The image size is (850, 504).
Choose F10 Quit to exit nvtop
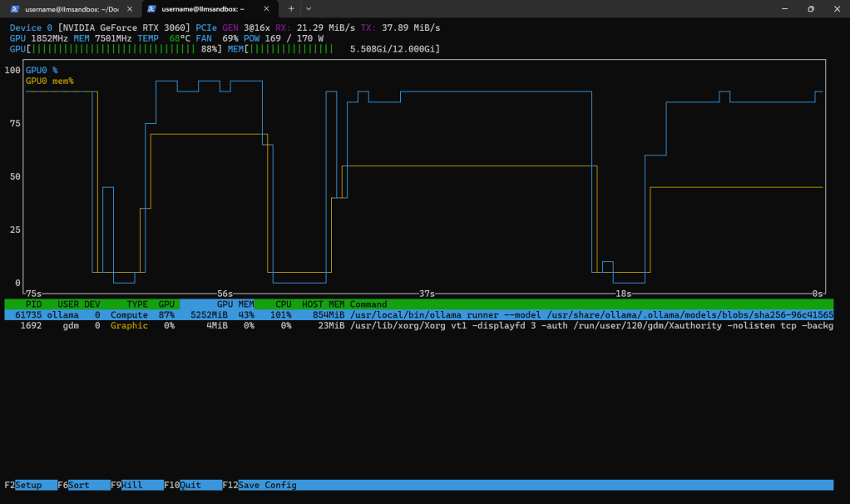coord(191,485)
